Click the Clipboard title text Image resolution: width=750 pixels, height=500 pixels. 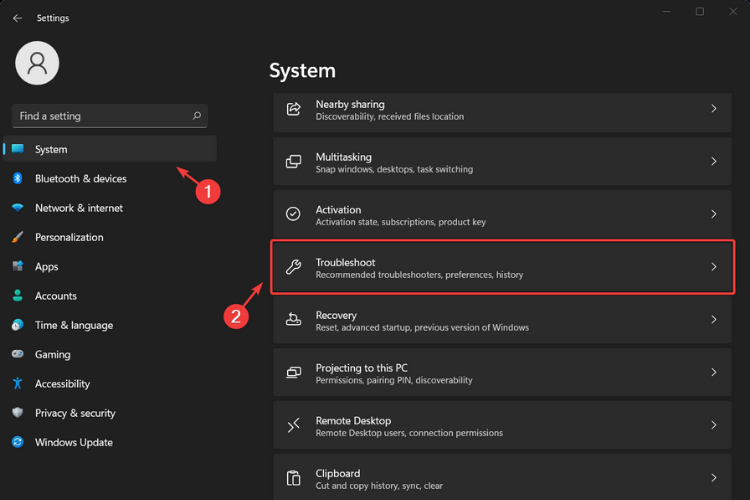(x=338, y=473)
